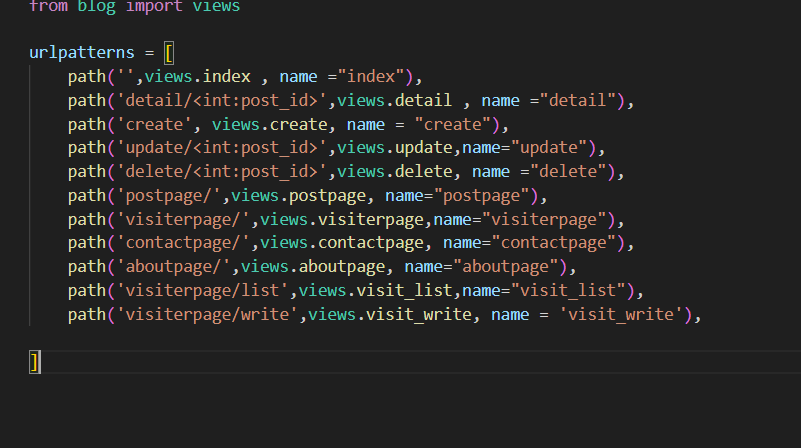
Task: Click the "delete" name string
Action: pos(568,172)
